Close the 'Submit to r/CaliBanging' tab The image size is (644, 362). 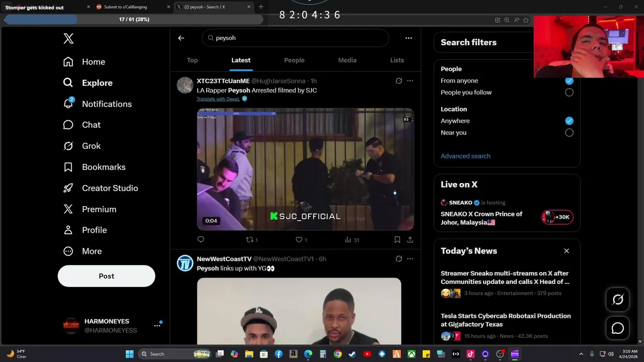[x=169, y=7]
